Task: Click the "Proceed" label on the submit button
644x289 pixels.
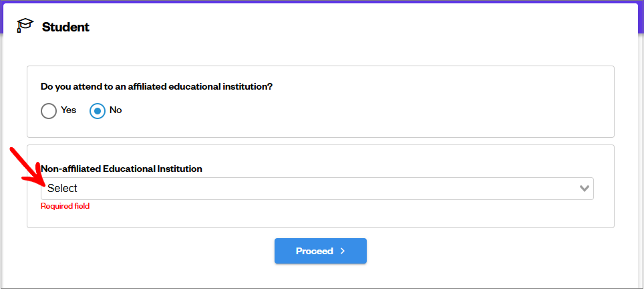Action: pos(314,251)
